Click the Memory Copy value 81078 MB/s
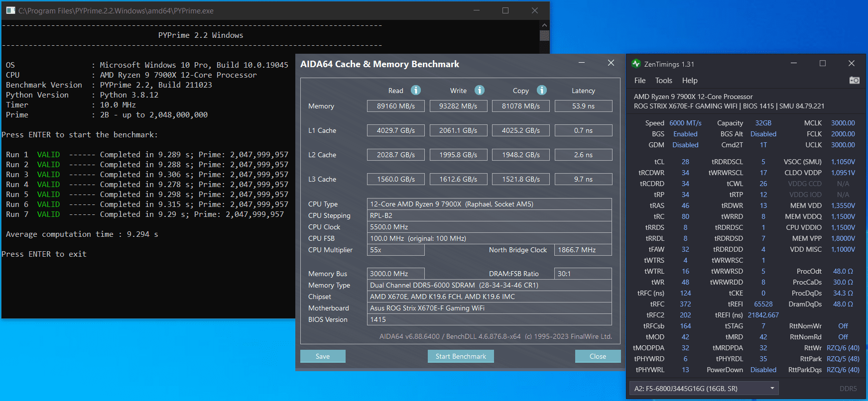The width and height of the screenshot is (868, 401). click(521, 106)
